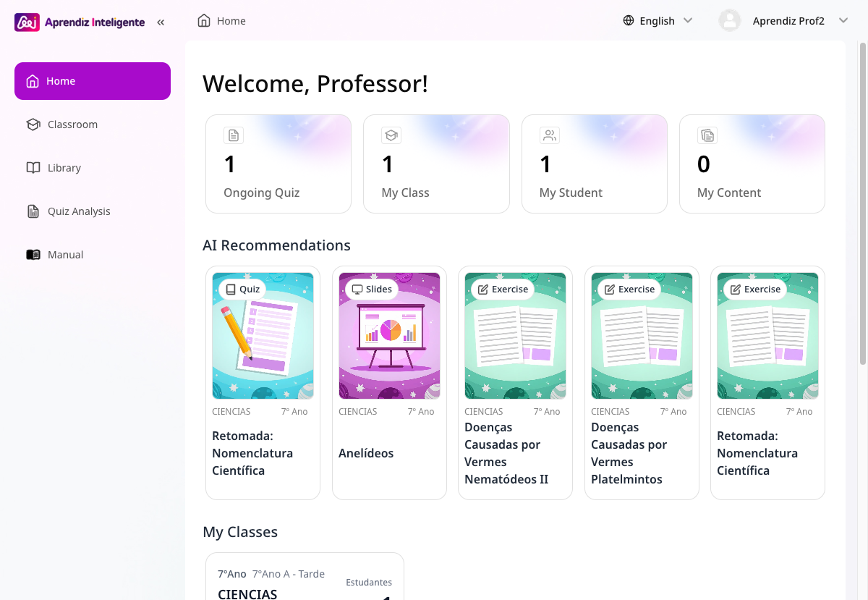Open the Anelídeos slides thumbnail

point(389,336)
